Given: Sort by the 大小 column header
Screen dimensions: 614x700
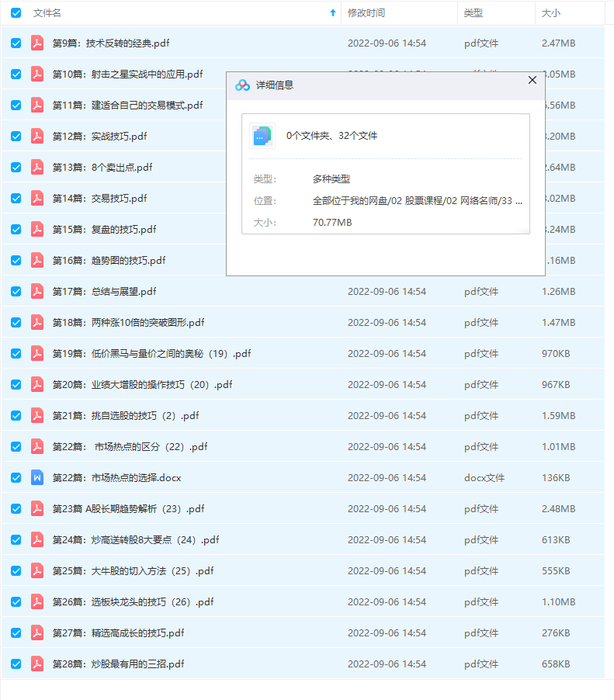Looking at the screenshot, I should (550, 13).
